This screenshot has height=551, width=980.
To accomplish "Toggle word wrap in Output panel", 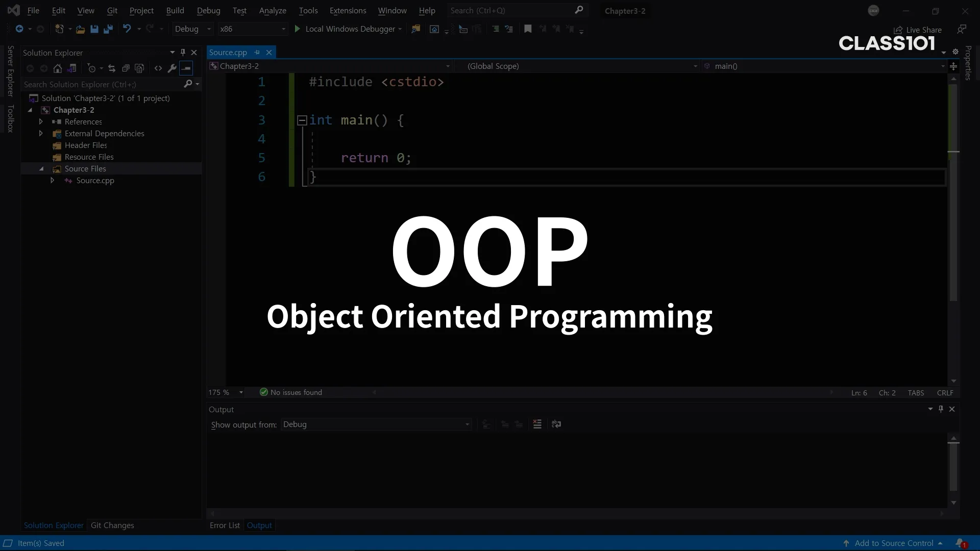I will click(x=556, y=424).
